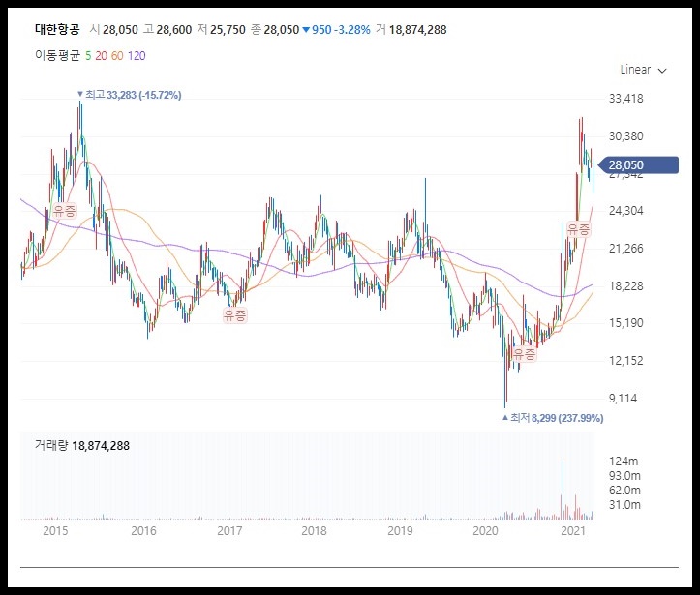The width and height of the screenshot is (700, 595).
Task: Click the change value 950 -3.28%
Action: [x=337, y=30]
